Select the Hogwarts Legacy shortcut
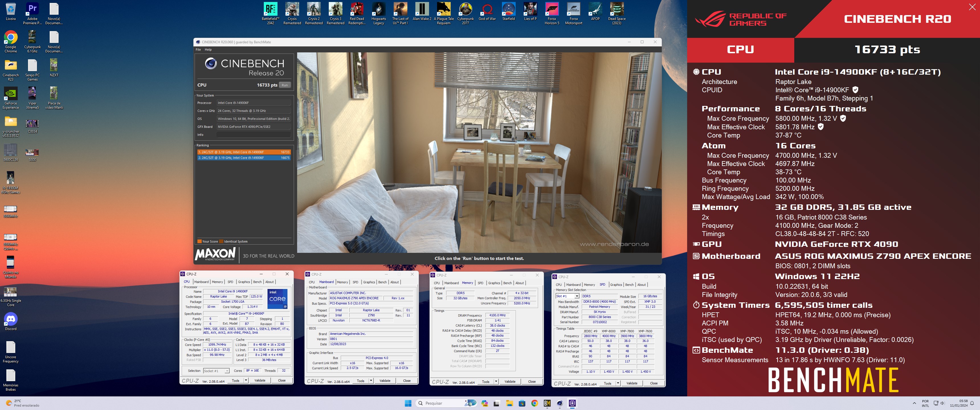 [x=379, y=14]
